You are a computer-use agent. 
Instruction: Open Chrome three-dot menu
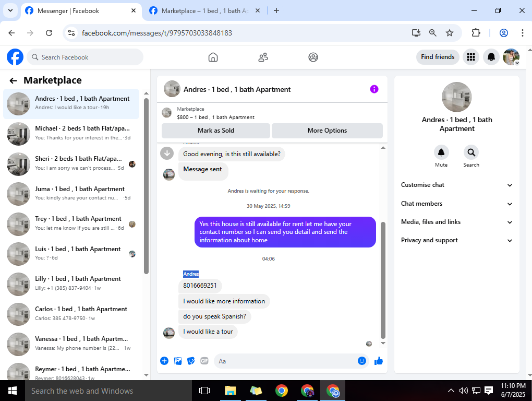(x=522, y=33)
